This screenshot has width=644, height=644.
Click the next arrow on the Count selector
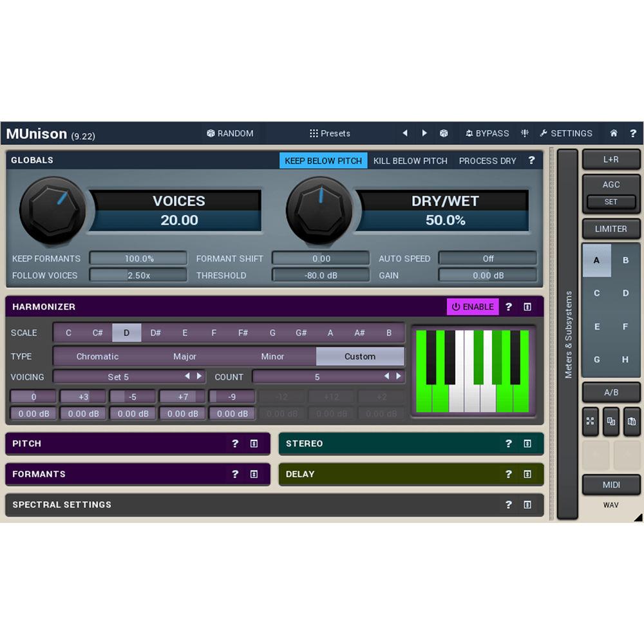coord(399,377)
